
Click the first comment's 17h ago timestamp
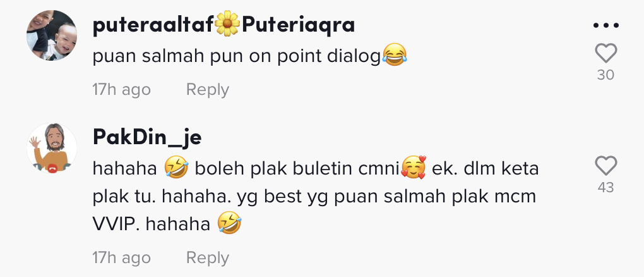click(x=122, y=89)
